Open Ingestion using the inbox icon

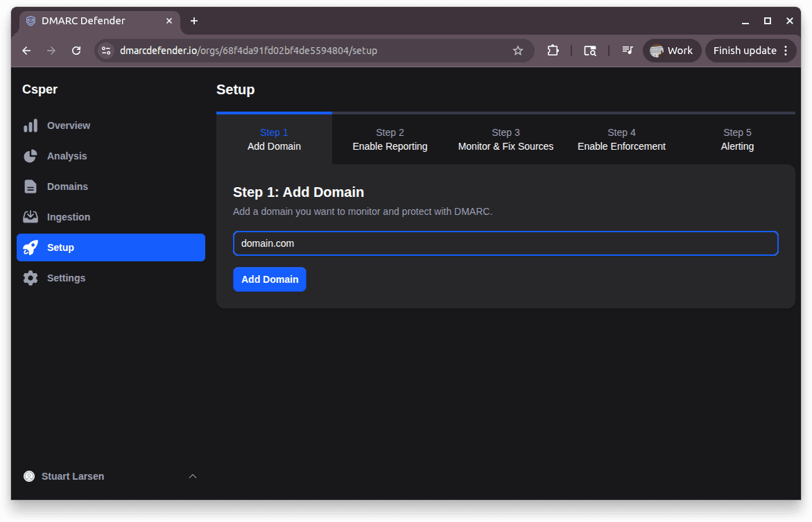[31, 217]
